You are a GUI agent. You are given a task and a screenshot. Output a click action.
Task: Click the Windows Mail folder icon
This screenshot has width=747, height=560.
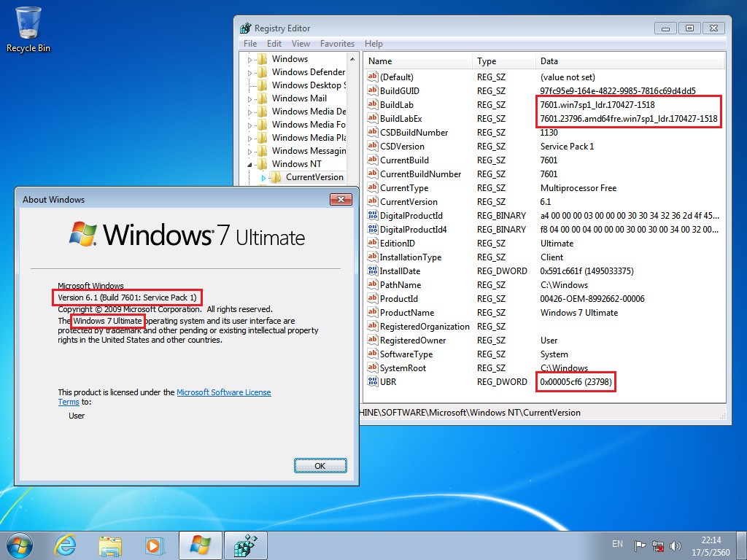click(262, 98)
